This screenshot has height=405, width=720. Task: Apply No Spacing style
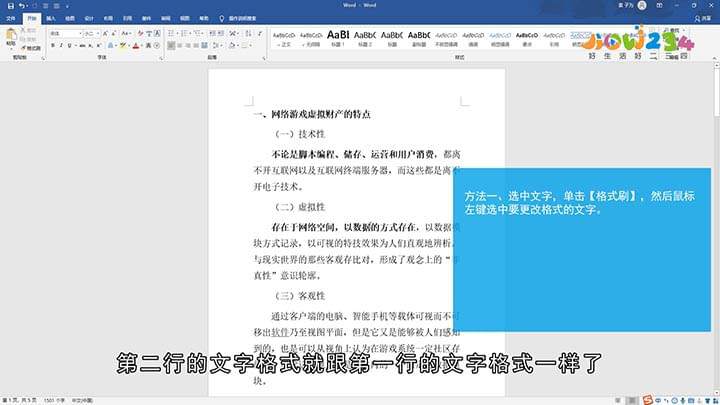click(311, 39)
